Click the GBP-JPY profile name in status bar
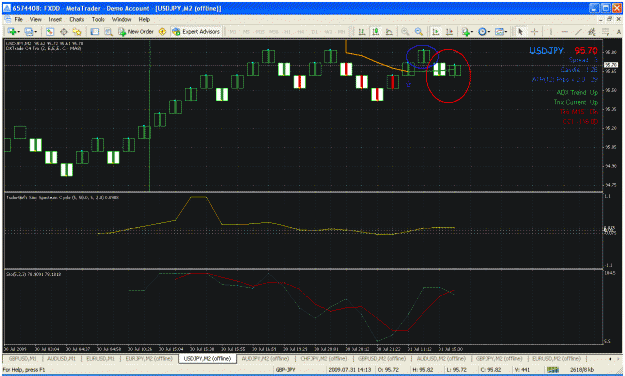This screenshot has width=625, height=376. pos(285,370)
